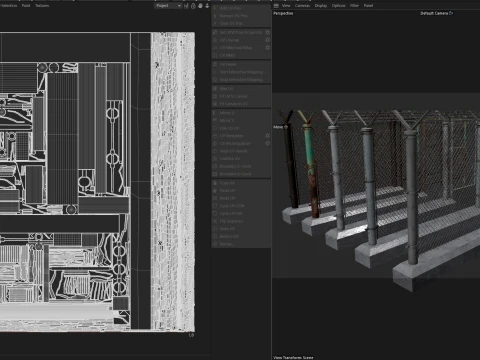Open the Textures menu in UV editor
The height and width of the screenshot is (360, 480).
tap(42, 6)
